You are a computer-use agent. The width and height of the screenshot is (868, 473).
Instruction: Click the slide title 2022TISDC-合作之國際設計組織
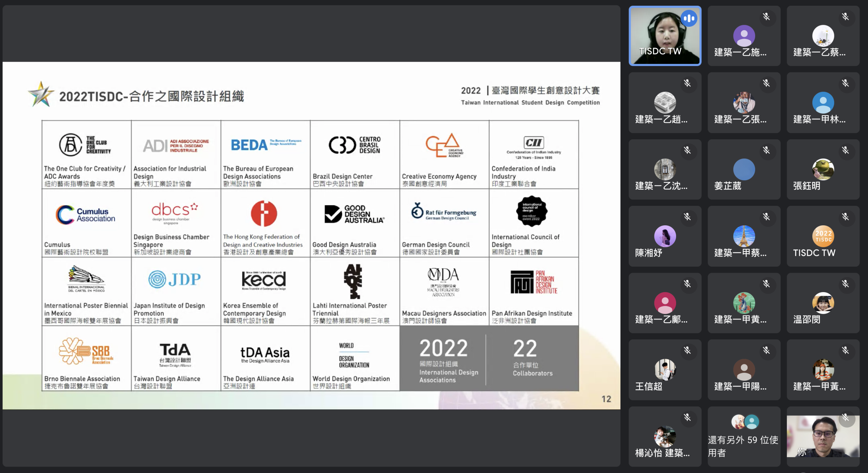[x=152, y=96]
